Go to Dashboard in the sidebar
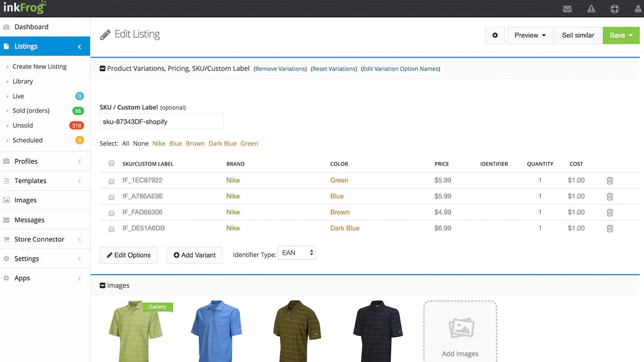 pos(31,27)
